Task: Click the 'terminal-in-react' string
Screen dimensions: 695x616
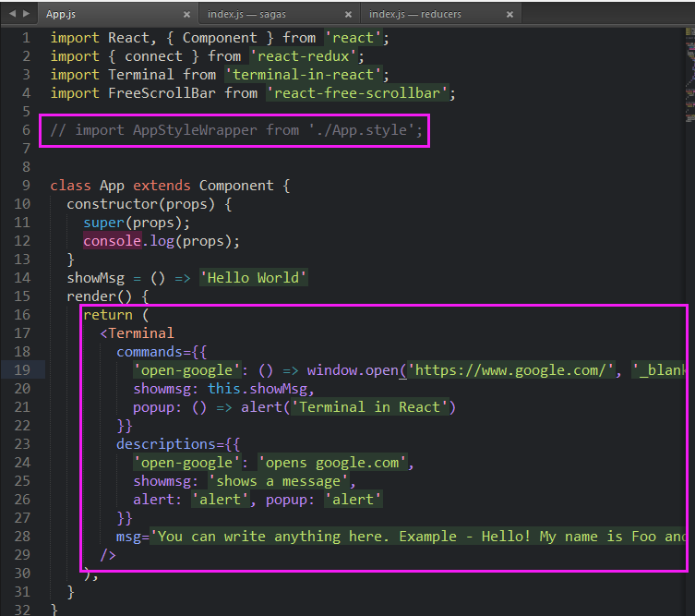Action: pyautogui.click(x=303, y=75)
